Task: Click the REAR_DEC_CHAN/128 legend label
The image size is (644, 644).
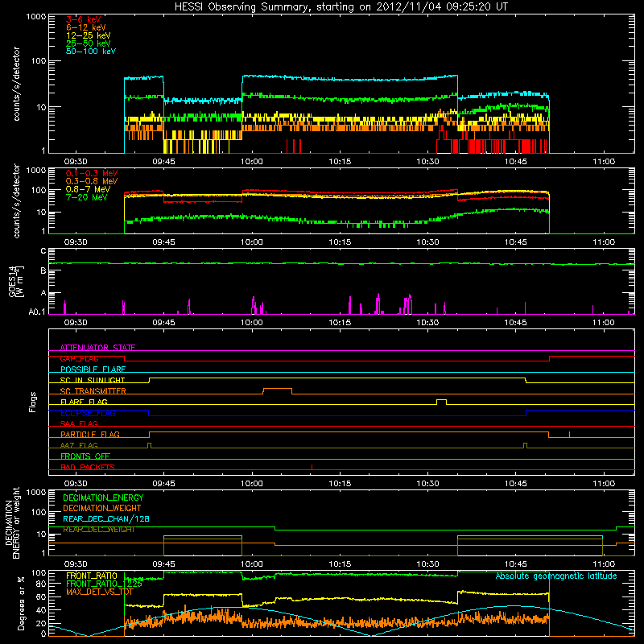Action: 106,519
